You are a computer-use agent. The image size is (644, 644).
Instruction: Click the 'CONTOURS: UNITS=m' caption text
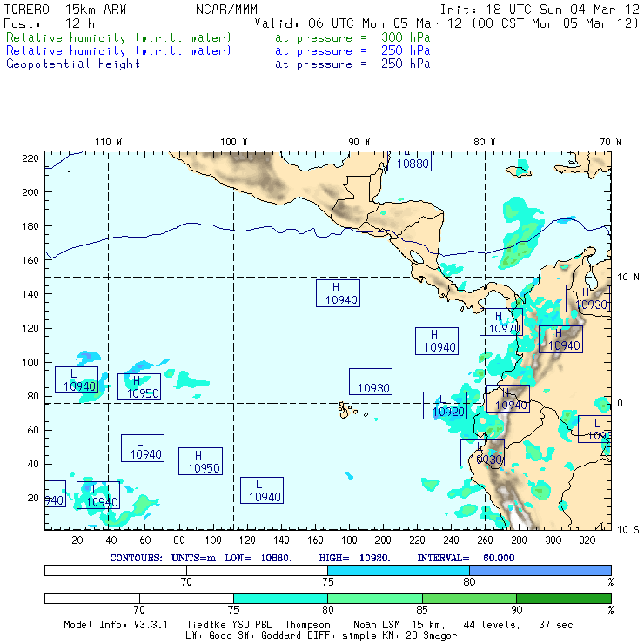[x=163, y=558]
